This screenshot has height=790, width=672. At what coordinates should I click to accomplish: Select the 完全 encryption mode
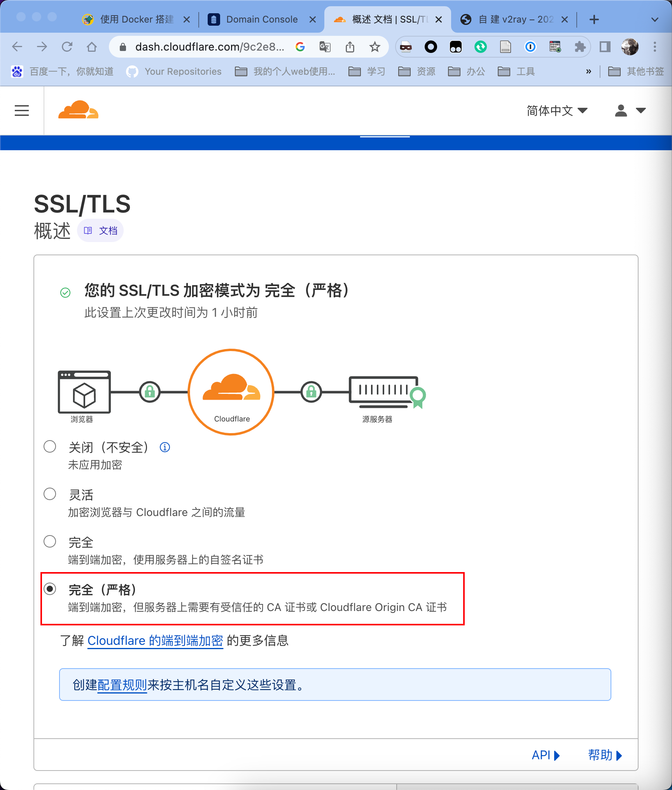coord(50,541)
